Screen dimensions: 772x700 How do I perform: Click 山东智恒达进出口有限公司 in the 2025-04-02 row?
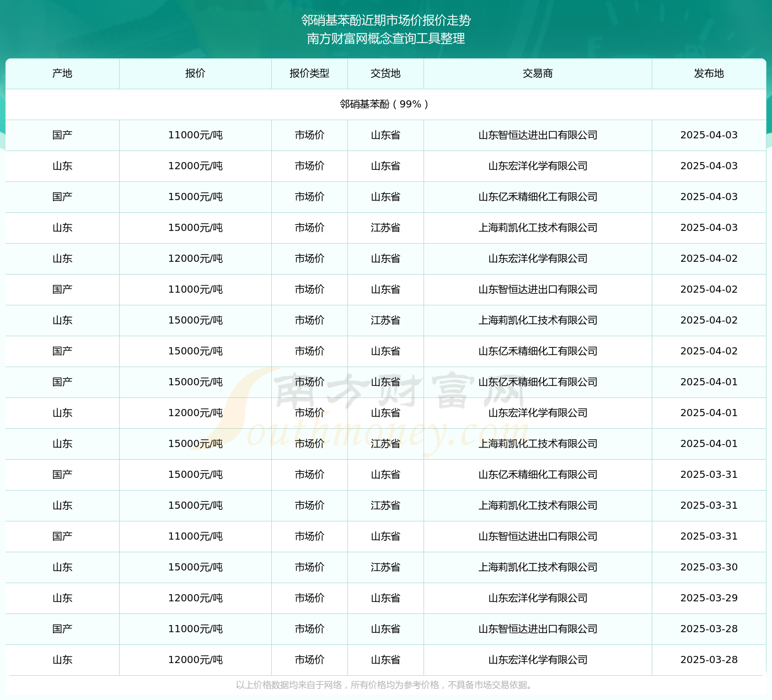click(538, 289)
